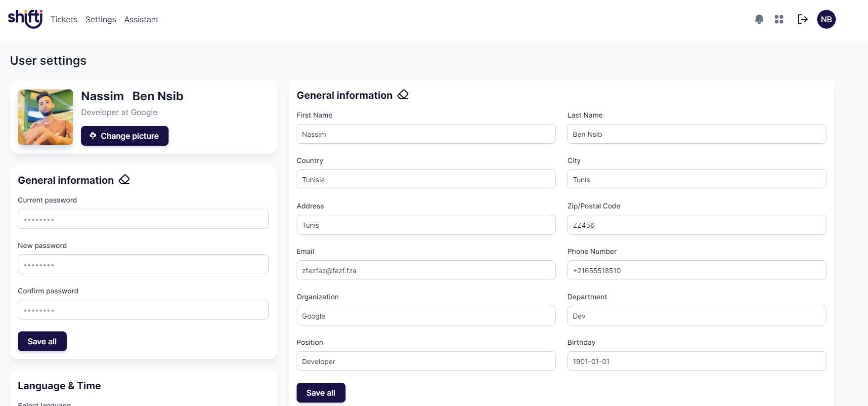Click the Department field showing Dev
The width and height of the screenshot is (868, 406).
coord(697,316)
